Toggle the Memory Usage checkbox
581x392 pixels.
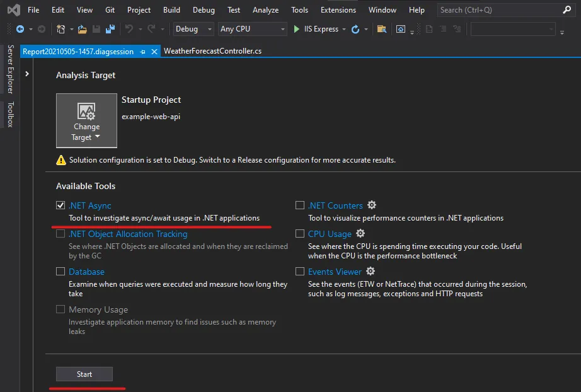click(x=60, y=309)
